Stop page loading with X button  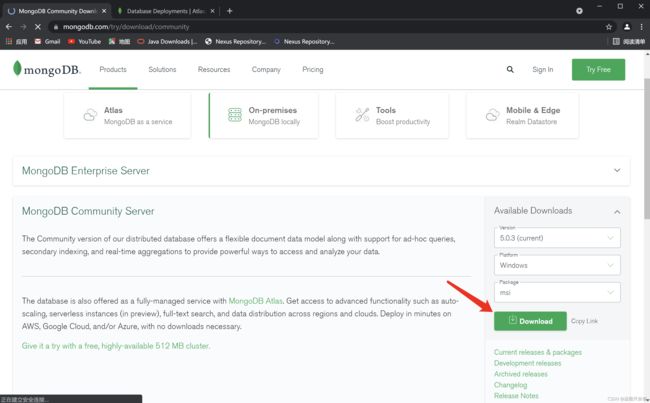(x=37, y=27)
